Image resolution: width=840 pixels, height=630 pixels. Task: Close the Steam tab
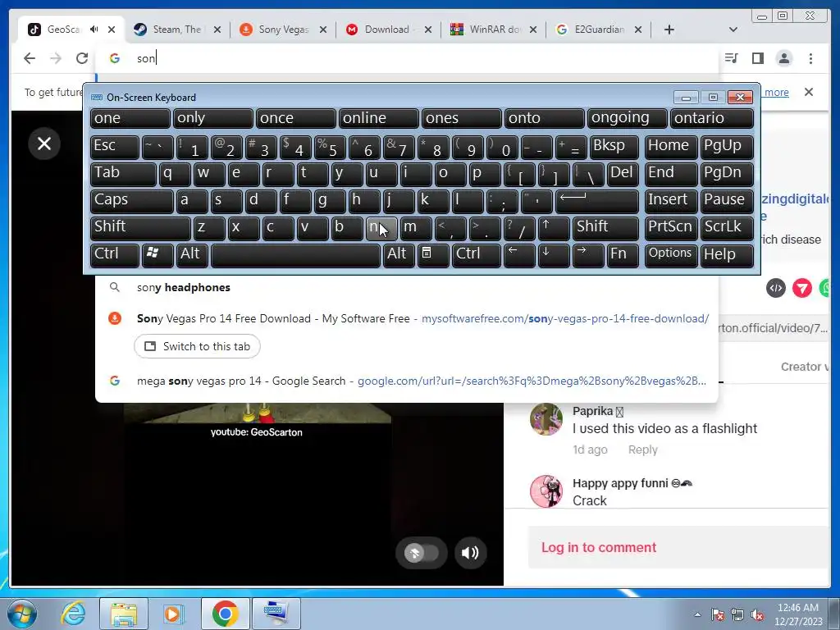click(x=217, y=30)
